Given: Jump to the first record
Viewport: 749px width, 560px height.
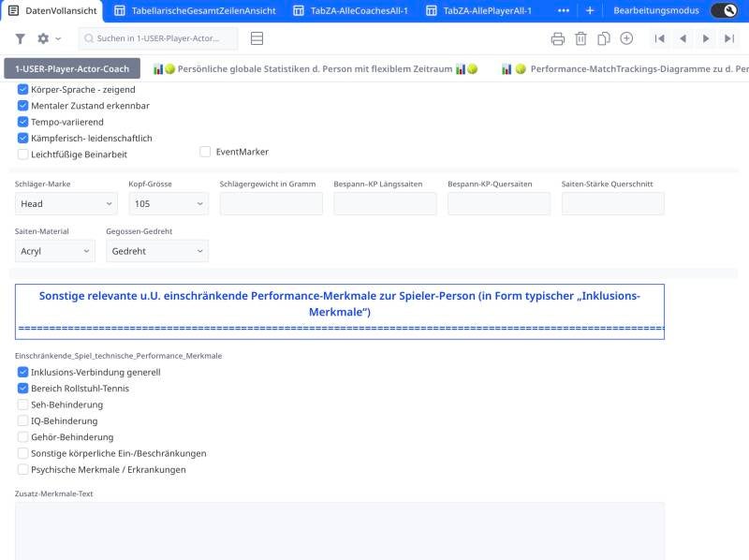Looking at the screenshot, I should click(x=660, y=38).
